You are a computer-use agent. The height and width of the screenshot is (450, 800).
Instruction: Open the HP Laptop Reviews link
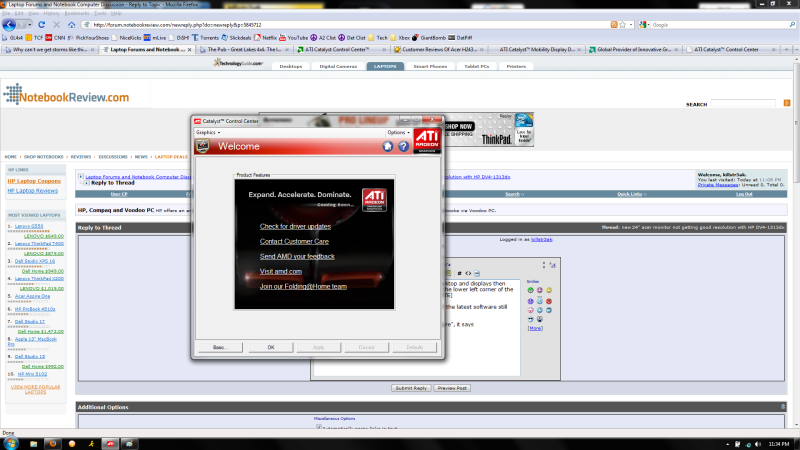[33, 191]
